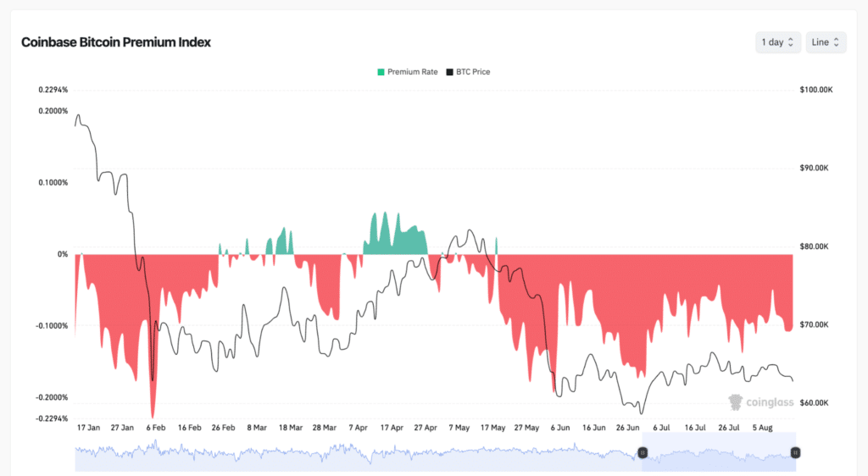Click the 5 Aug date label
868x476 pixels.
point(762,428)
